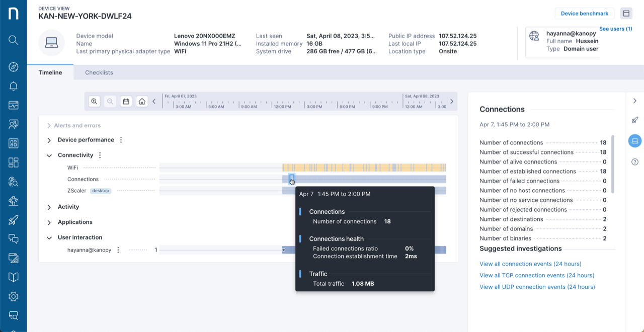Select the Timeline tab
The image size is (644, 332).
coord(50,72)
